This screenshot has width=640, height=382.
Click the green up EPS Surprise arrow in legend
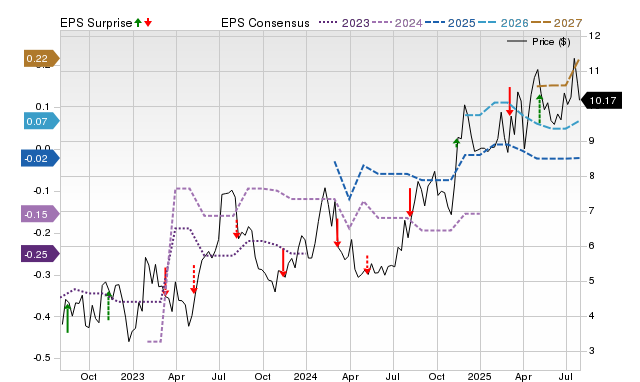pyautogui.click(x=138, y=23)
